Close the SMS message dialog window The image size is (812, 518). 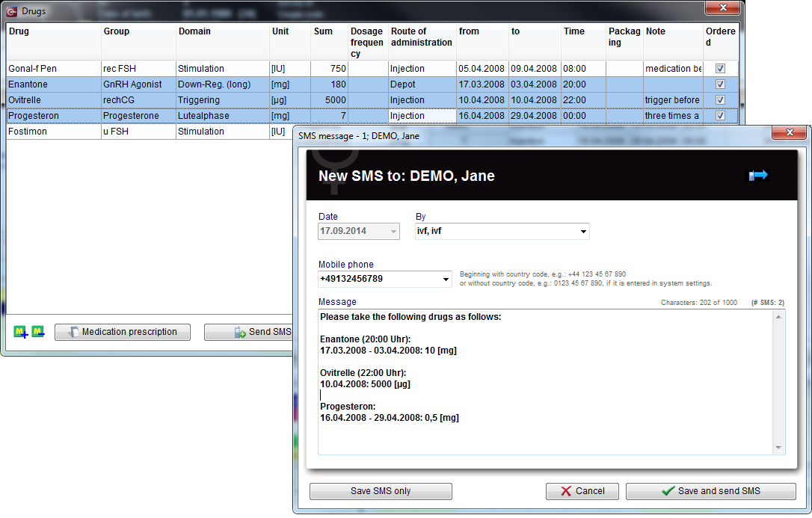tap(790, 132)
